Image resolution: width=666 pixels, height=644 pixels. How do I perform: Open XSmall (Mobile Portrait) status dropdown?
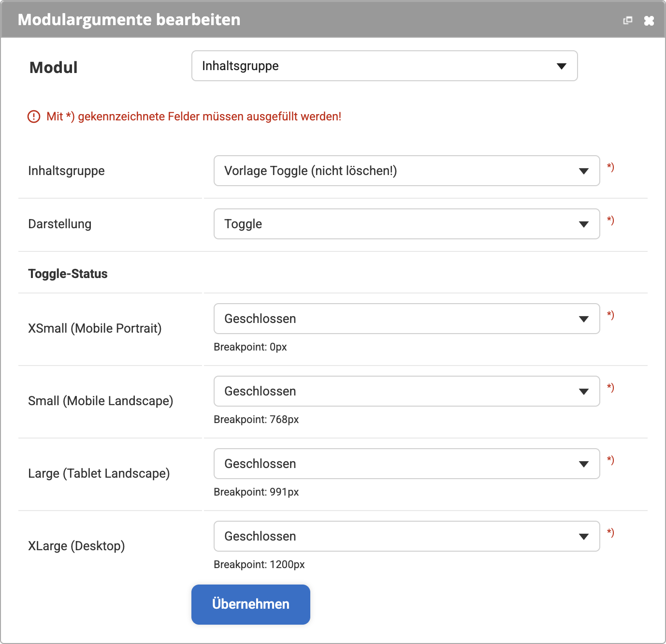[407, 319]
